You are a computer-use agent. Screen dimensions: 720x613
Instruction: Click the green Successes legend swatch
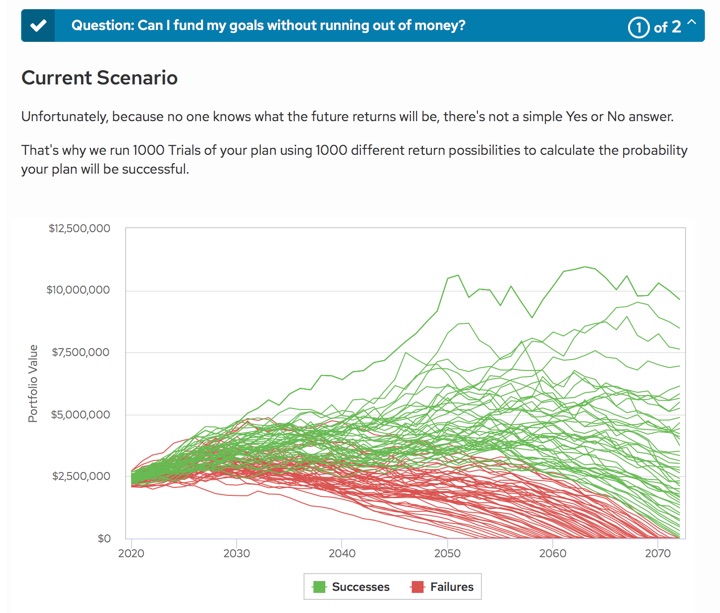(320, 587)
